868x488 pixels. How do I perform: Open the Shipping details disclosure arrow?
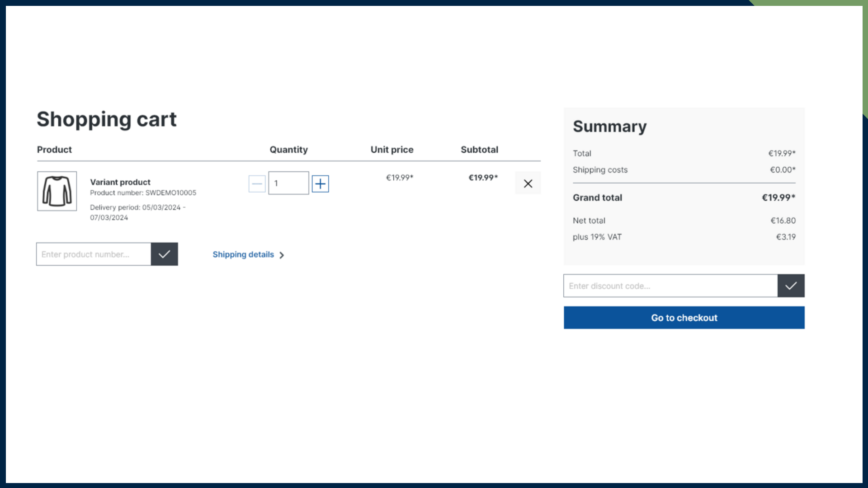[281, 255]
